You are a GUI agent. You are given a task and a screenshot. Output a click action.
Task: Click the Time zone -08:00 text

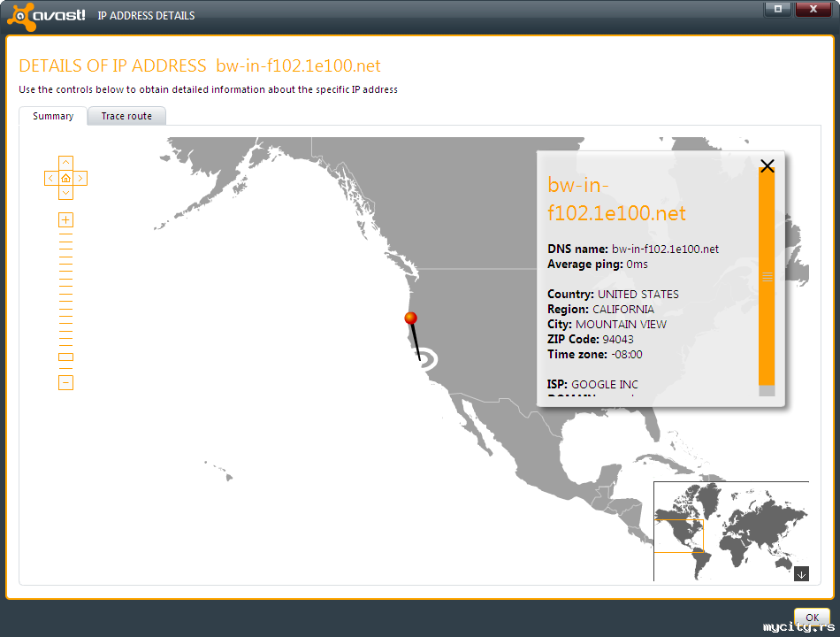click(x=595, y=355)
